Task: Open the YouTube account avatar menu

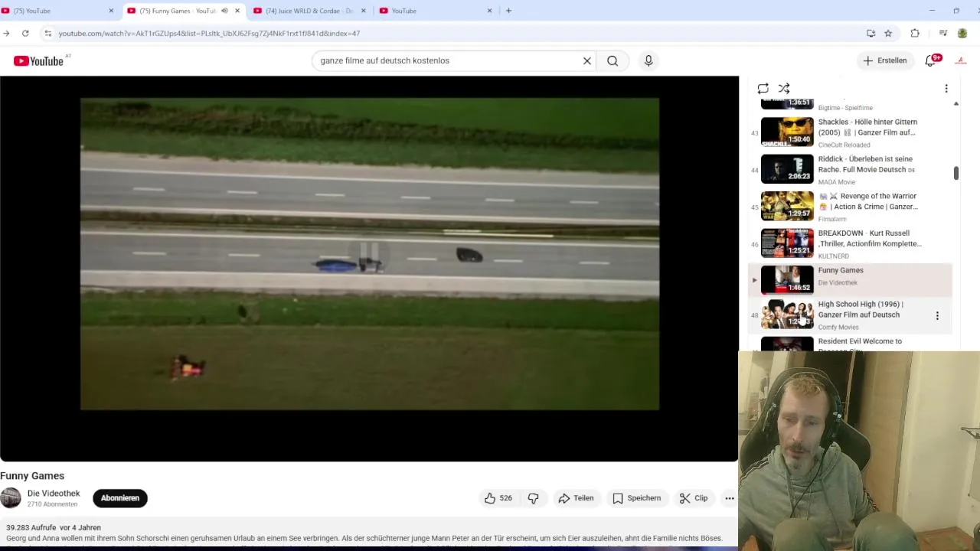Action: [x=961, y=60]
